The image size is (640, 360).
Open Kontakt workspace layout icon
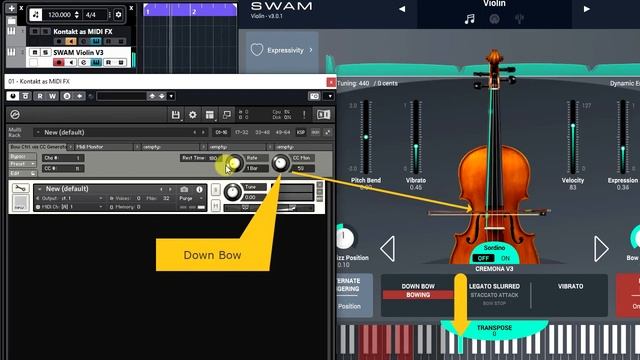[x=210, y=115]
